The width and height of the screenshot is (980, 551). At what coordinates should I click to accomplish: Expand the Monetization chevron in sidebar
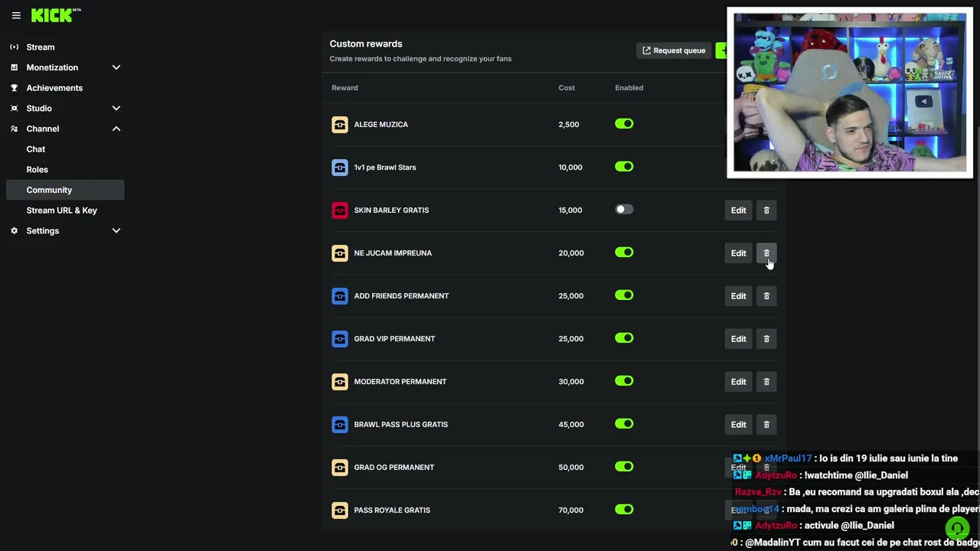(116, 67)
